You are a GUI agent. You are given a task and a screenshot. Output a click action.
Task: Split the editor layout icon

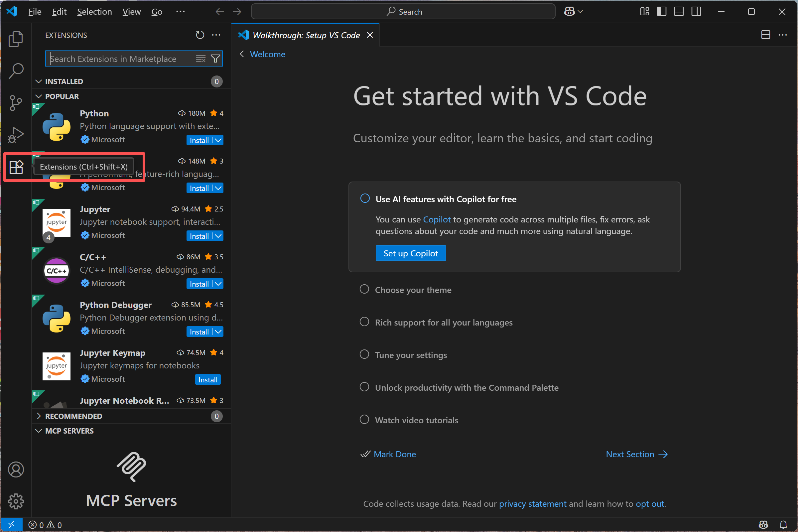[766, 35]
